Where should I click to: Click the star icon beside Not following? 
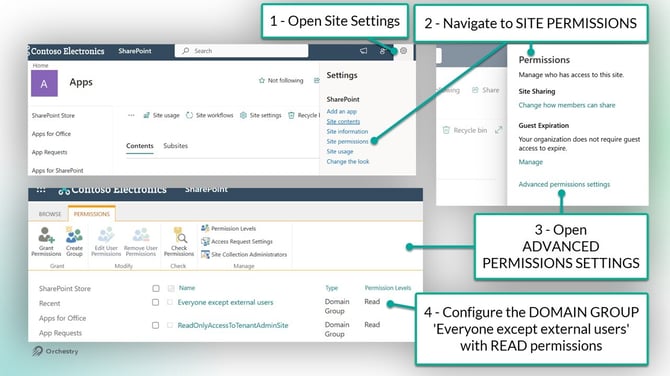click(262, 80)
